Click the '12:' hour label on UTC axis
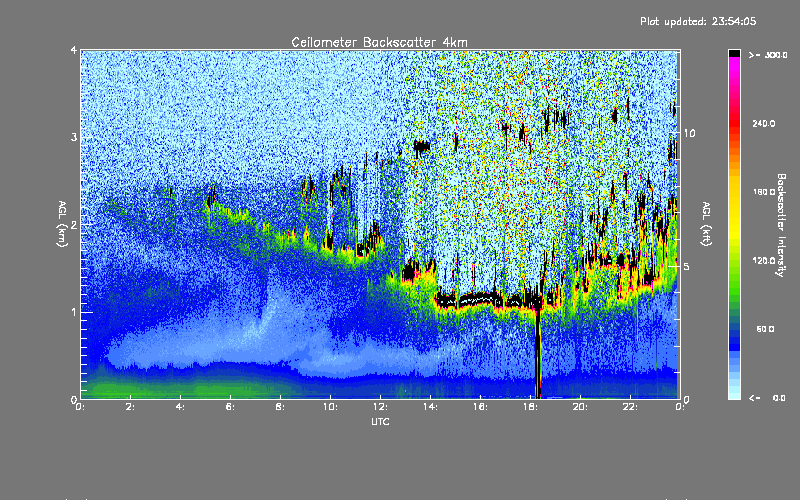The height and width of the screenshot is (500, 800). pos(381,407)
